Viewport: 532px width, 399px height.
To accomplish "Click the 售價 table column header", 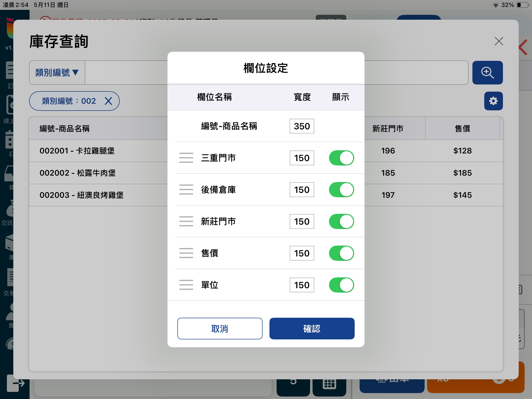I will (x=462, y=129).
